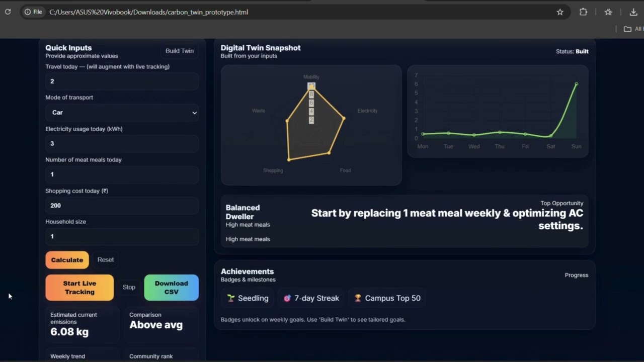Viewport: 644px width, 362px height.
Task: Open the All Bookmarks folder
Action: click(x=633, y=29)
